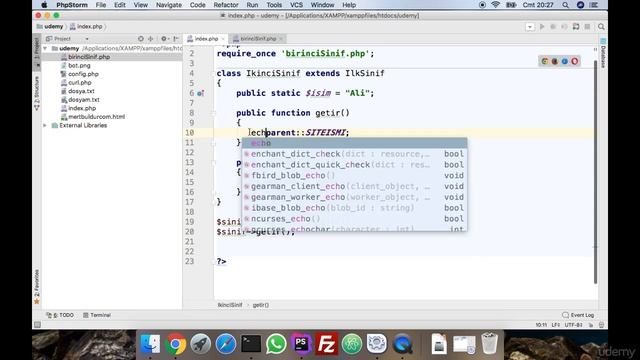640x360 pixels.
Task: Open Database tool window on right edge
Action: (603, 53)
